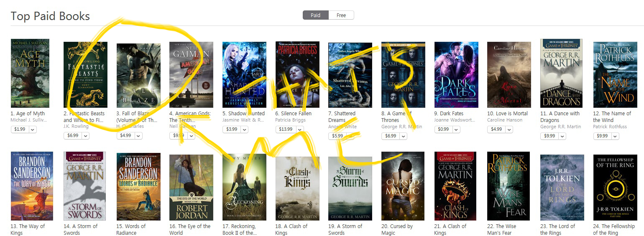Image resolution: width=644 pixels, height=236 pixels.
Task: Open the Fall of Blaze cover
Action: click(138, 76)
